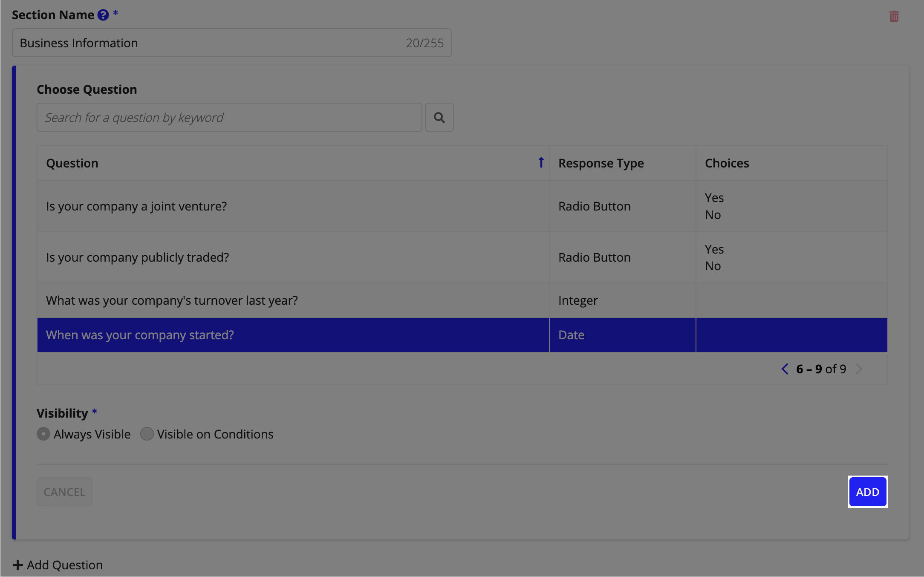Viewport: 924px width, 577px height.
Task: Click the Visibility label
Action: pos(62,413)
